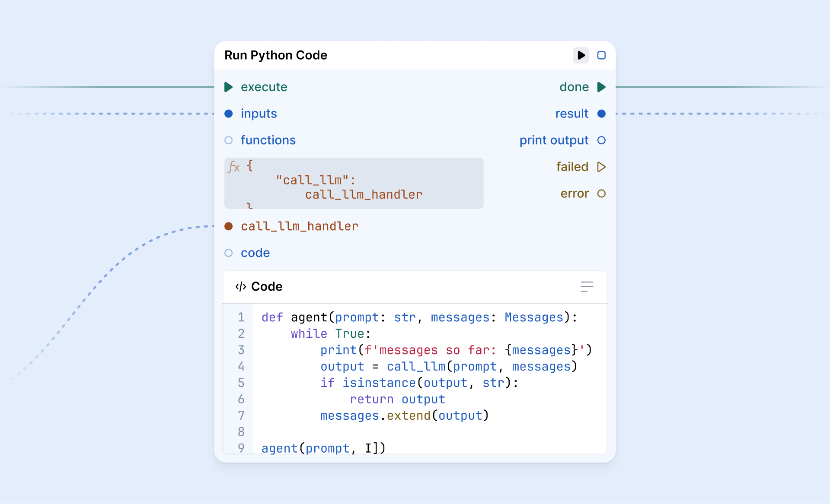The width and height of the screenshot is (830, 504).
Task: Click the 'output = call_llm' code line
Action: (449, 367)
